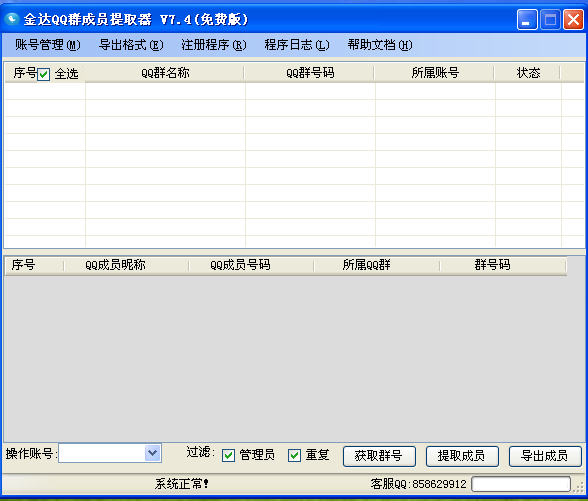This screenshot has width=588, height=501.
Task: Open the 账号管理(M) menu
Action: (x=48, y=45)
